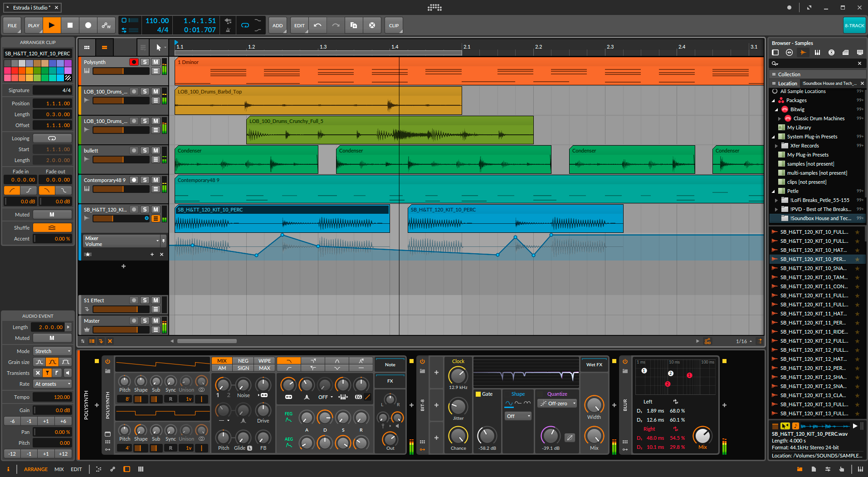
Task: Arm record on the bullett track
Action: 134,151
